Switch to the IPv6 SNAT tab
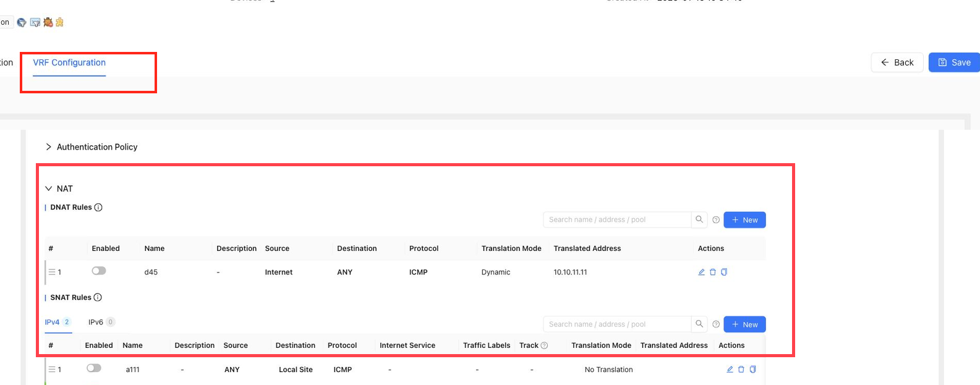The height and width of the screenshot is (385, 980). [x=101, y=322]
